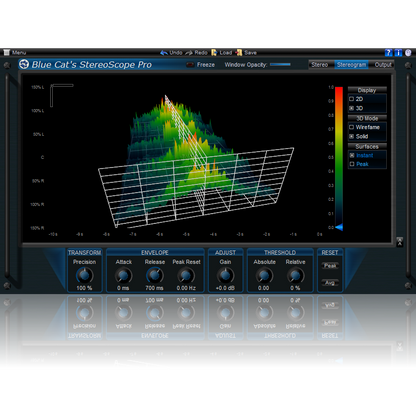Switch to the Stereogram tab

351,65
